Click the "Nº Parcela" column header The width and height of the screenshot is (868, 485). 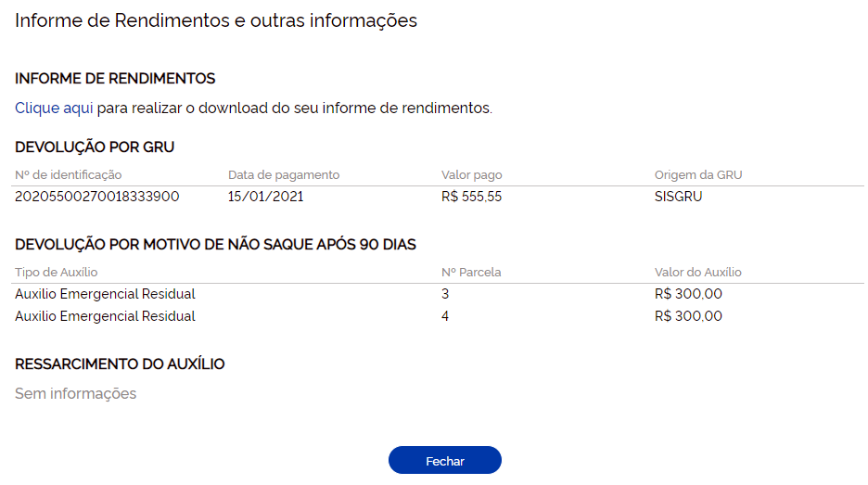pyautogui.click(x=471, y=272)
